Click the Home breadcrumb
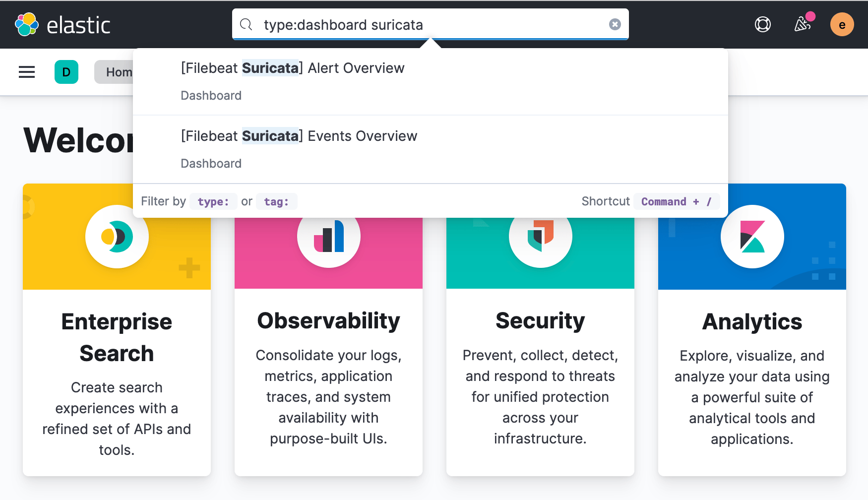The height and width of the screenshot is (500, 868). (115, 72)
